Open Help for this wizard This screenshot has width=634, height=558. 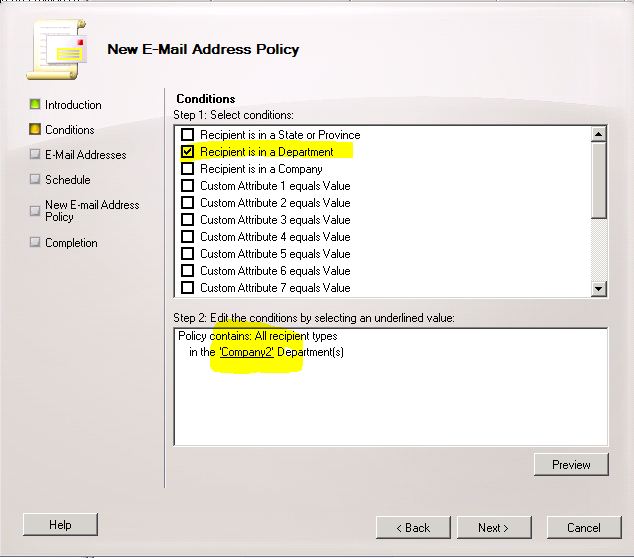(60, 525)
